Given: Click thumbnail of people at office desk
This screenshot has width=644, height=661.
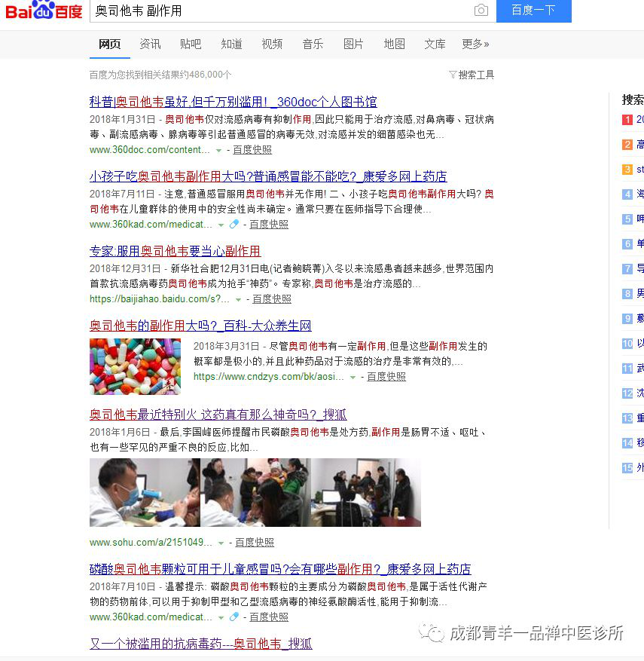Looking at the screenshot, I should pos(366,492).
